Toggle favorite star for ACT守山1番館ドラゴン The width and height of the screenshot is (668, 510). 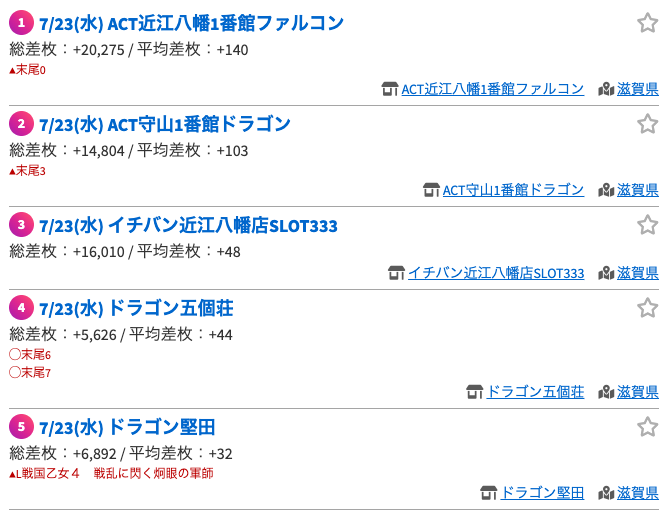(648, 124)
